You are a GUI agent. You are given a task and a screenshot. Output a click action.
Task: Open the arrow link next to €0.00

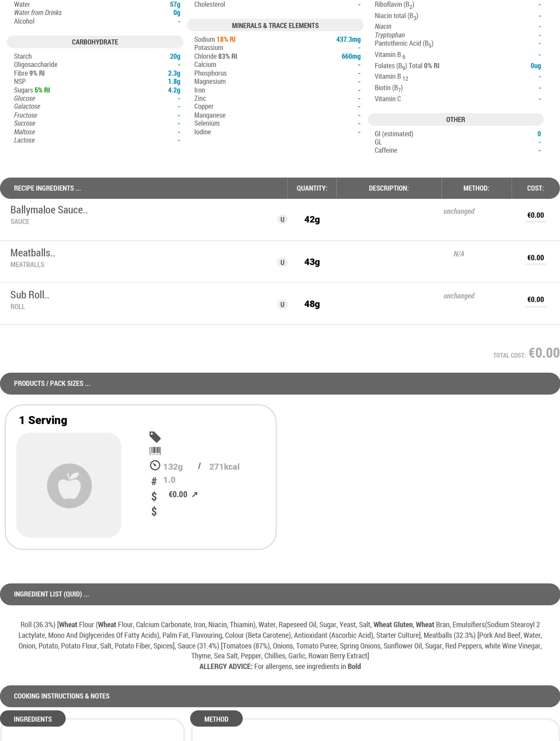195,494
